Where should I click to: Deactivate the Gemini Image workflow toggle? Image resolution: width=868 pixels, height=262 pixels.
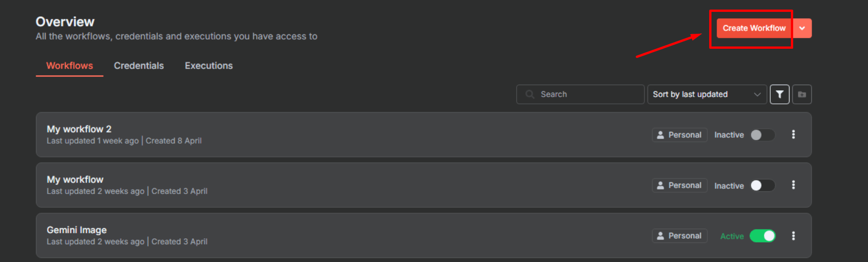click(763, 236)
